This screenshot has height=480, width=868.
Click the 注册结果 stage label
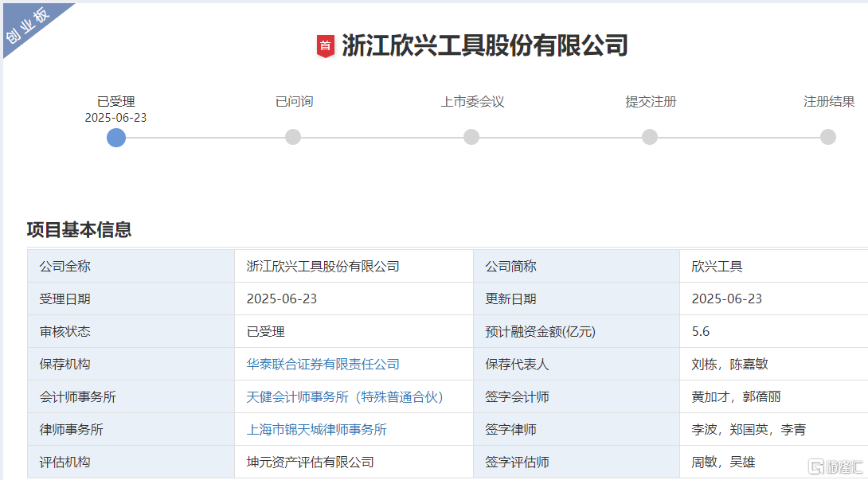[x=829, y=102]
